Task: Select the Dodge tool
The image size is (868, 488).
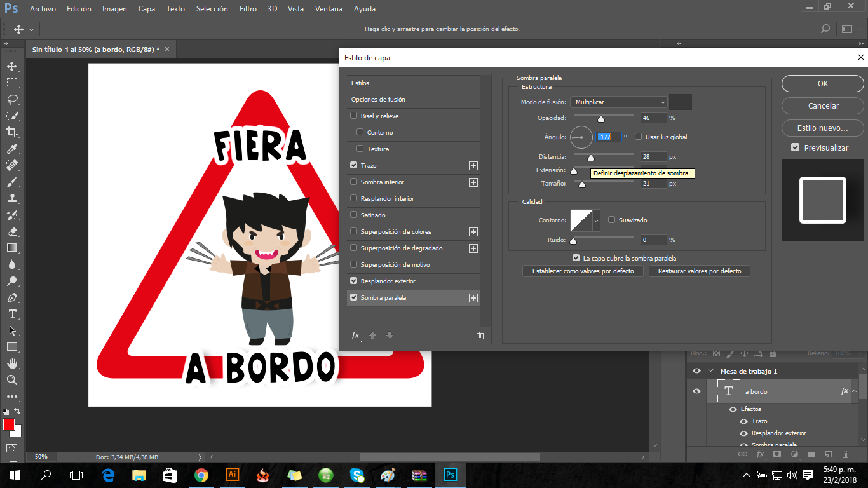Action: coord(11,281)
